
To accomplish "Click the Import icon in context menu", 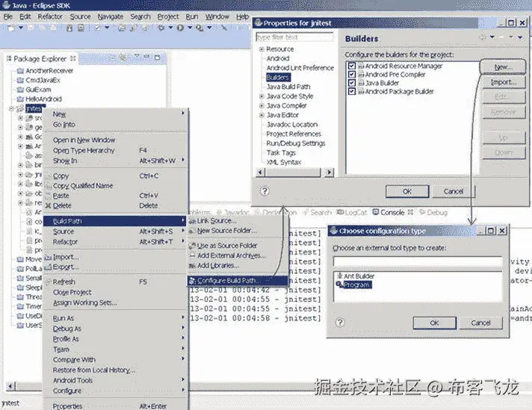I will click(x=48, y=257).
